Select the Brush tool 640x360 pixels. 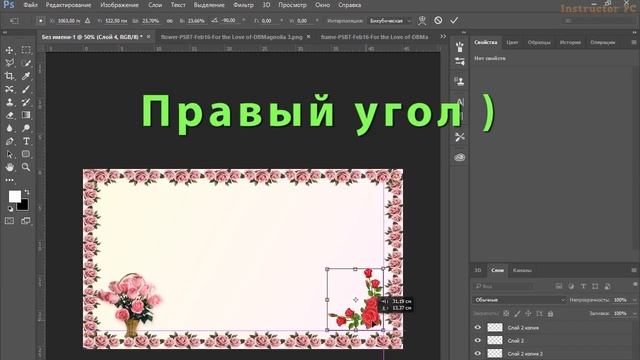26,89
